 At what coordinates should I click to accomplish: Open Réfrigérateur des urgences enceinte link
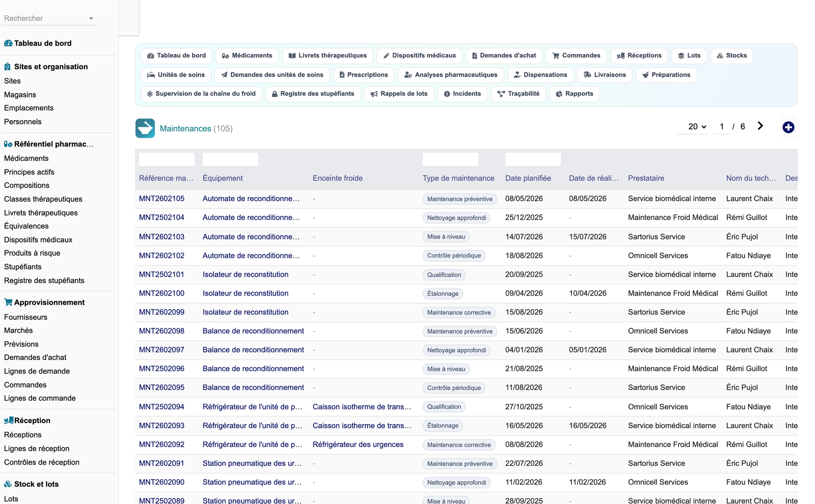click(x=358, y=444)
